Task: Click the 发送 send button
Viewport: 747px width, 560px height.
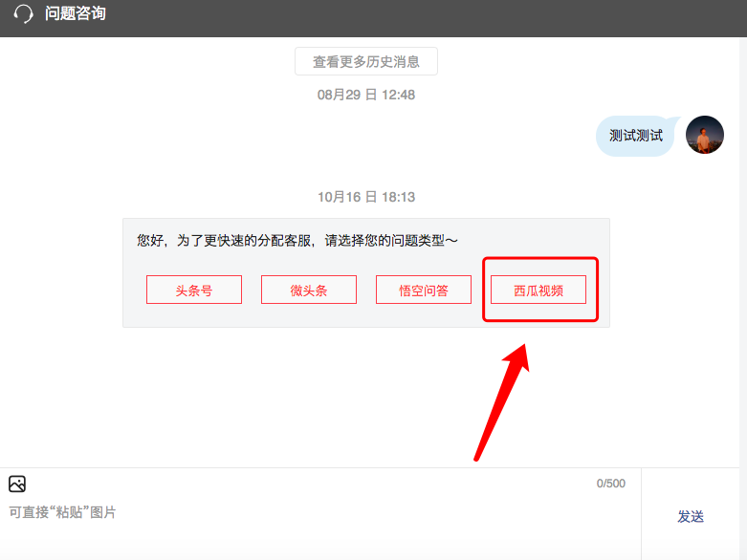Action: (x=691, y=516)
